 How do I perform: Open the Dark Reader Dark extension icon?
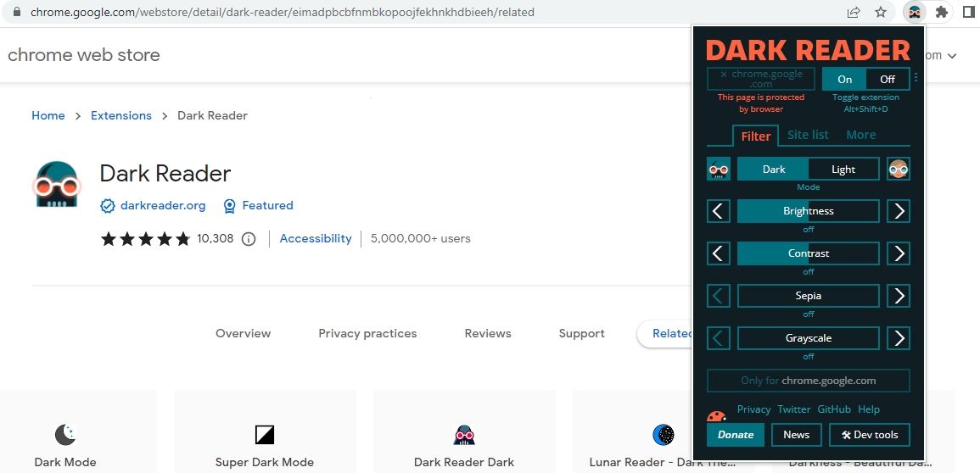coord(464,434)
